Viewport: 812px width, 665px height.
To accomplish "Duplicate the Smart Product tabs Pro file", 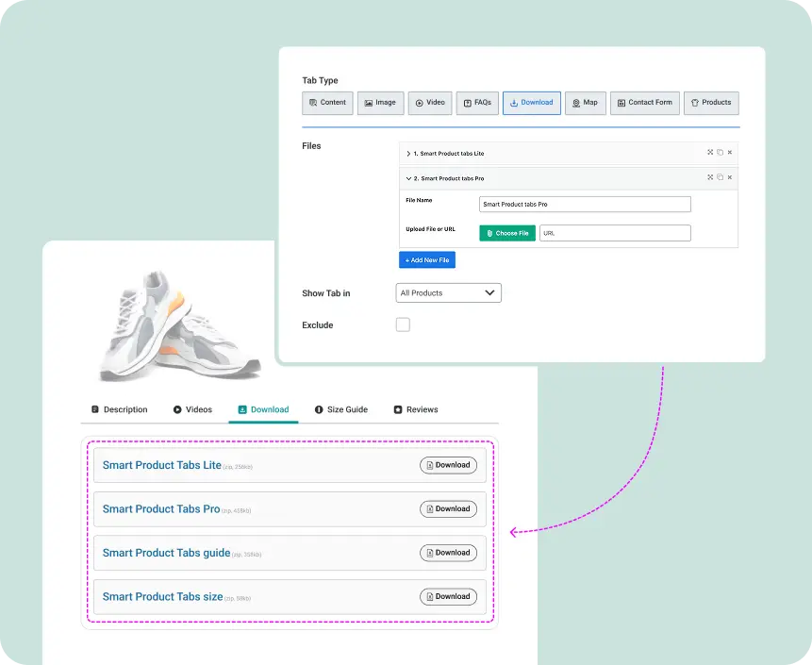I will [x=720, y=177].
